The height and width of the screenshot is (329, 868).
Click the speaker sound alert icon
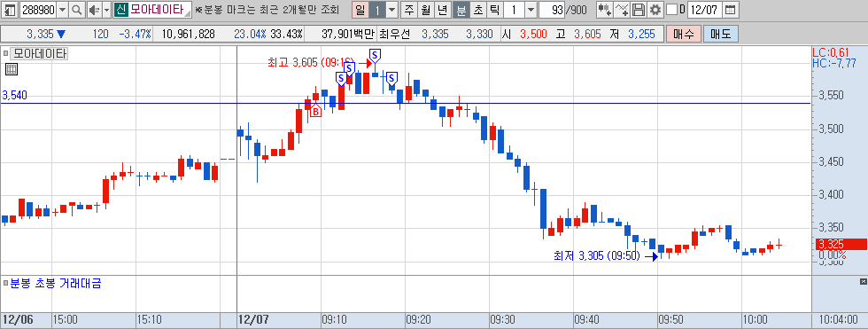click(94, 10)
